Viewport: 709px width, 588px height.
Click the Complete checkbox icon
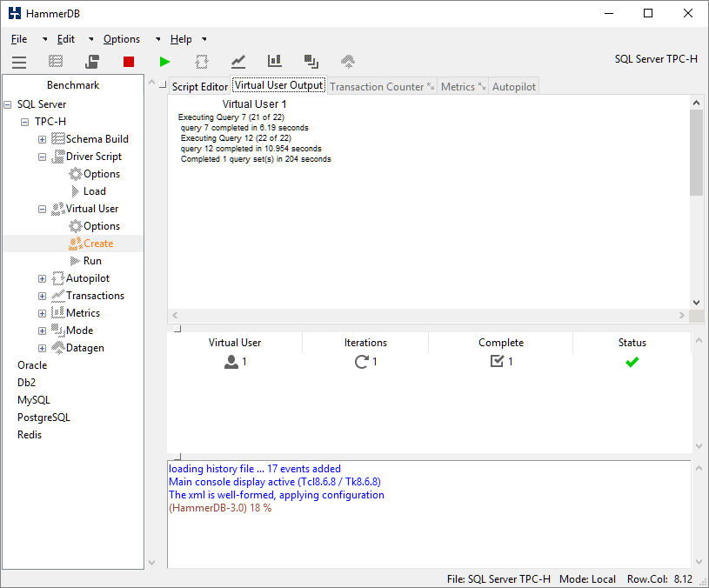tap(497, 361)
